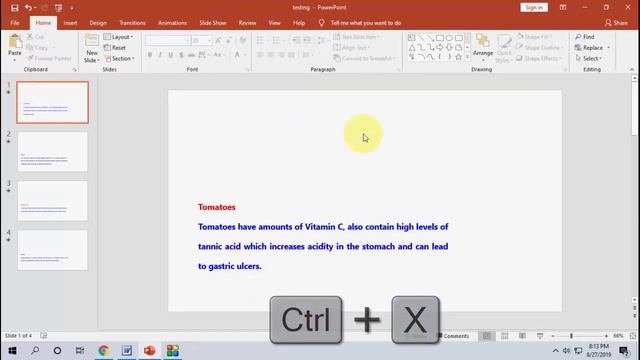
Task: Toggle Strikethrough formatting
Action: click(x=191, y=55)
